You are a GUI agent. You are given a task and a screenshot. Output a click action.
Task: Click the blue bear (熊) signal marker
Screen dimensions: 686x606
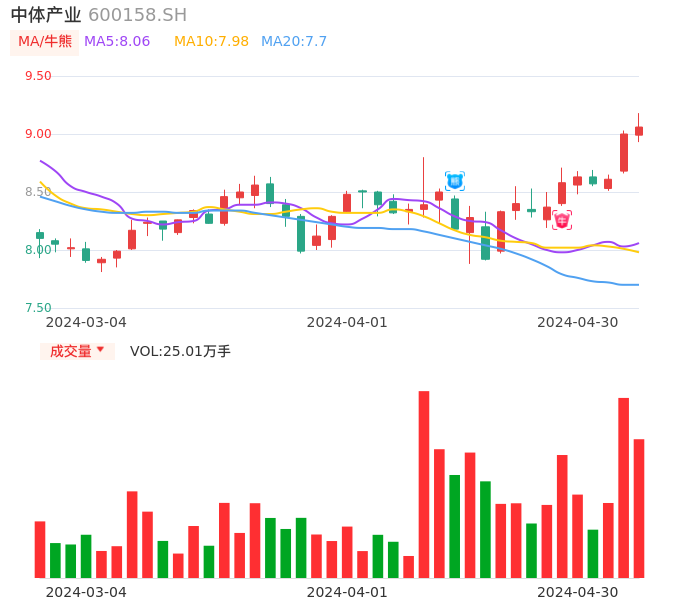pos(455,181)
